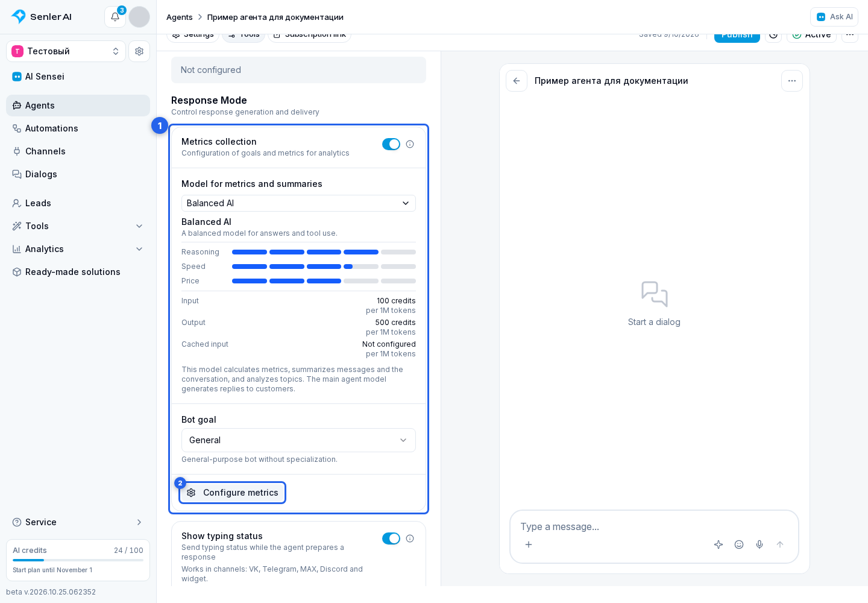868x603 pixels.
Task: Click the Type a message input field
Action: pos(654,526)
